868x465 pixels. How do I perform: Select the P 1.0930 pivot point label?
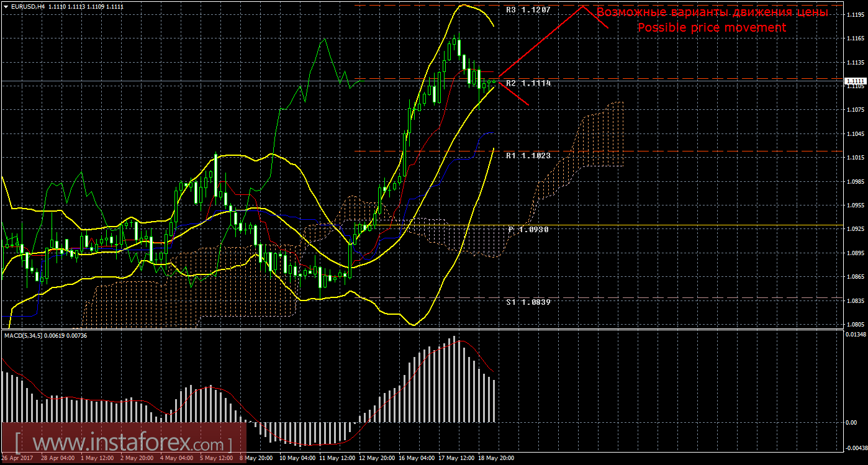click(x=529, y=229)
